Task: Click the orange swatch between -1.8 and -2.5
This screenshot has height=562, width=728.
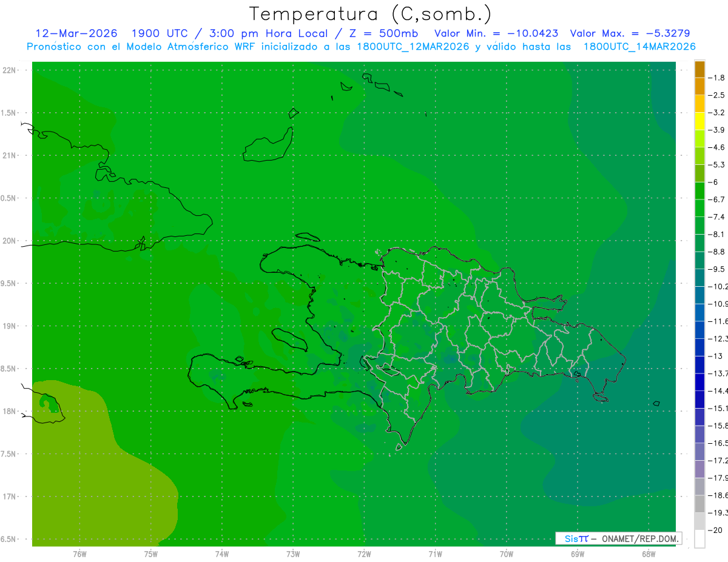Action: coord(699,86)
